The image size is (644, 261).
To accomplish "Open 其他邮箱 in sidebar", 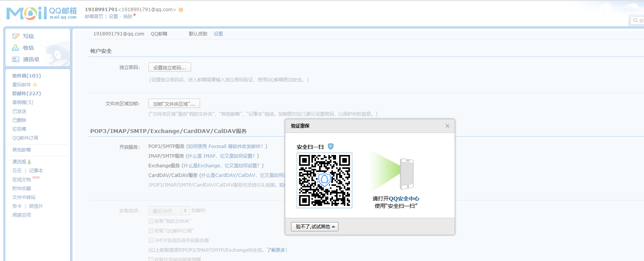I will click(22, 150).
